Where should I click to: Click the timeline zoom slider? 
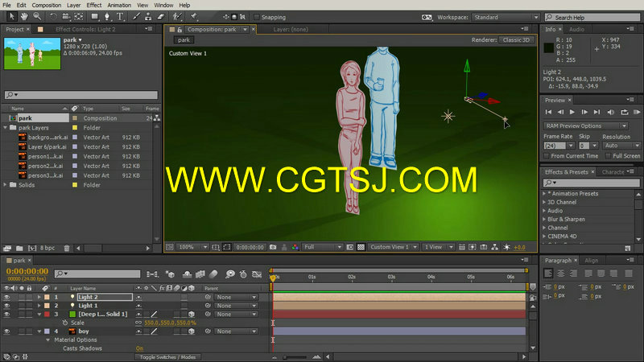(295, 357)
